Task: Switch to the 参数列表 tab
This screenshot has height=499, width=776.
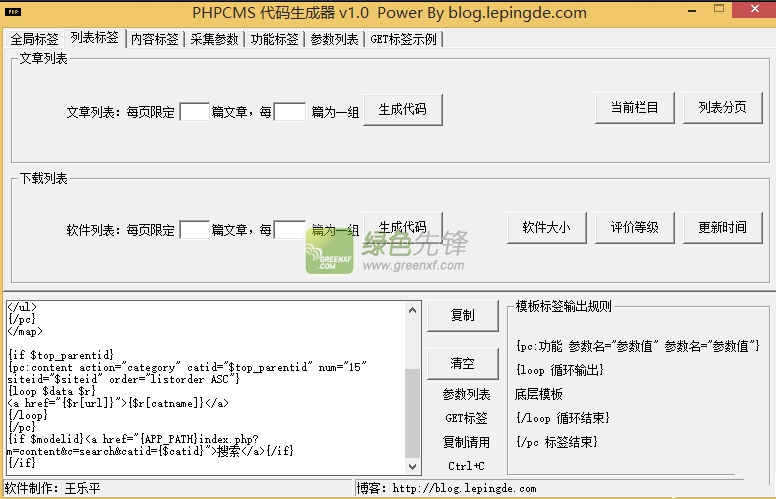Action: point(334,39)
